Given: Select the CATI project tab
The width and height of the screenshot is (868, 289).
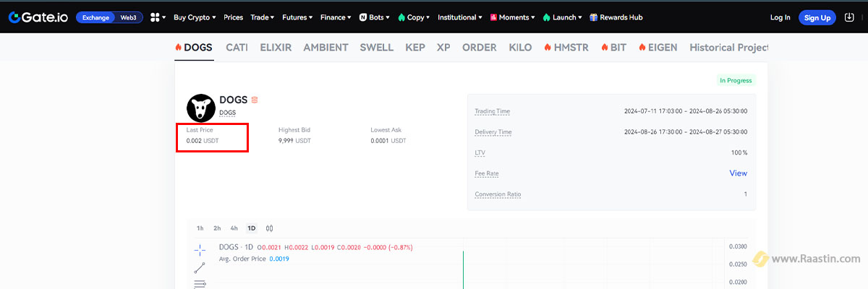Looking at the screenshot, I should pyautogui.click(x=237, y=48).
